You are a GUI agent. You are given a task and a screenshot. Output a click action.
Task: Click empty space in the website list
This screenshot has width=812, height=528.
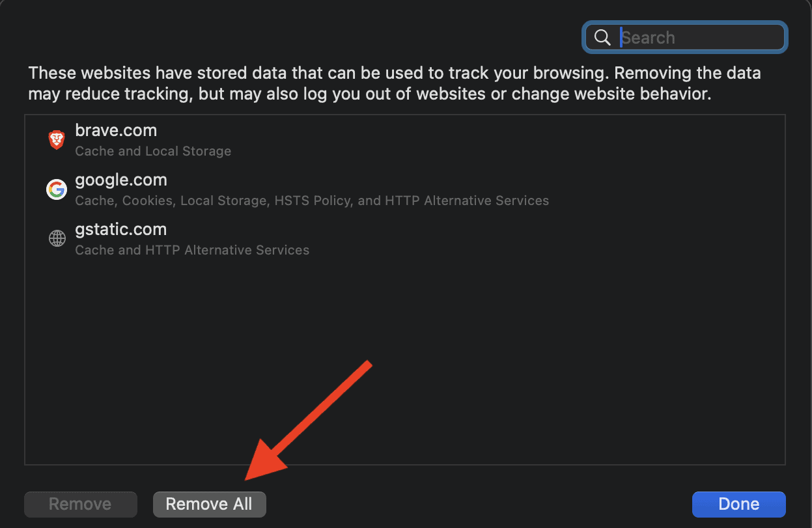coord(456,358)
